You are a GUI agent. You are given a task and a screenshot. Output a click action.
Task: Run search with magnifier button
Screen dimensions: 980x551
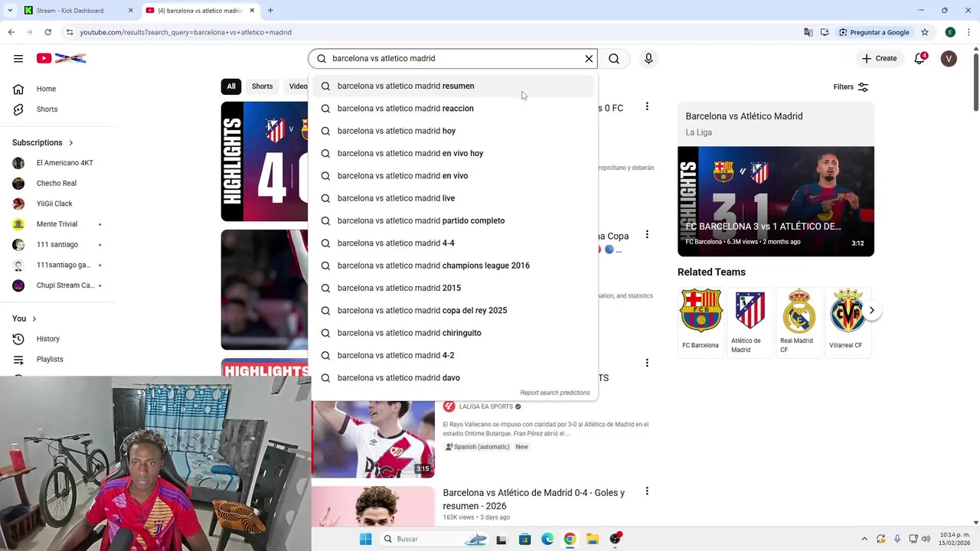614,58
